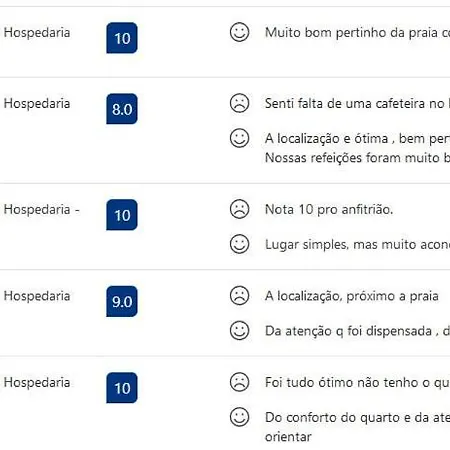Click the smiley beside "Lugar simples"
450x450 pixels.
[239, 244]
